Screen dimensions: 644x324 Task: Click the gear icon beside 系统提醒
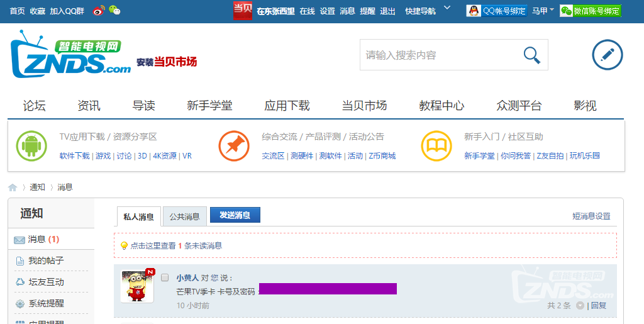click(19, 303)
